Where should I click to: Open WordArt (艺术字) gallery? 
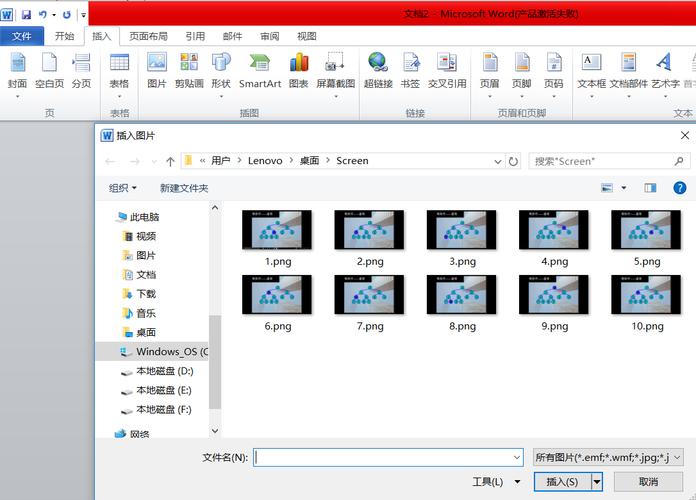pos(665,73)
